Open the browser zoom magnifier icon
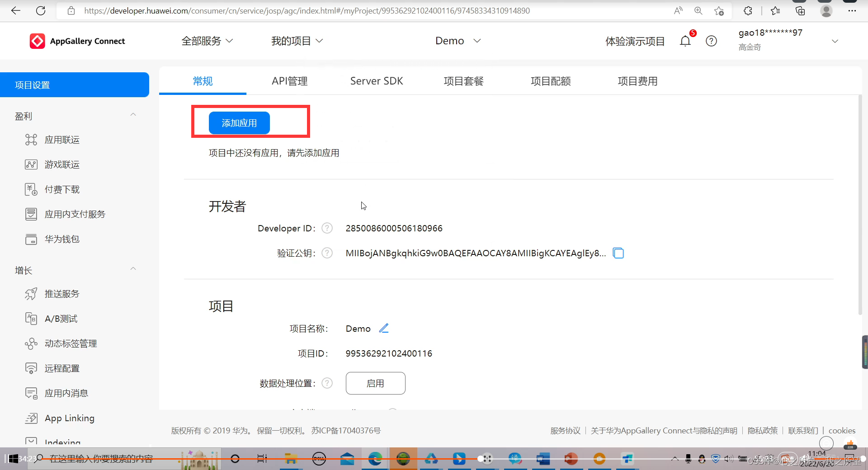The width and height of the screenshot is (868, 470). click(x=698, y=11)
